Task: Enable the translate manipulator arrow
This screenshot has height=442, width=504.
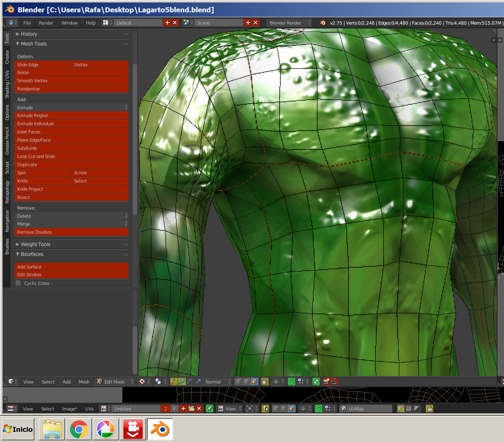Action: (182, 381)
